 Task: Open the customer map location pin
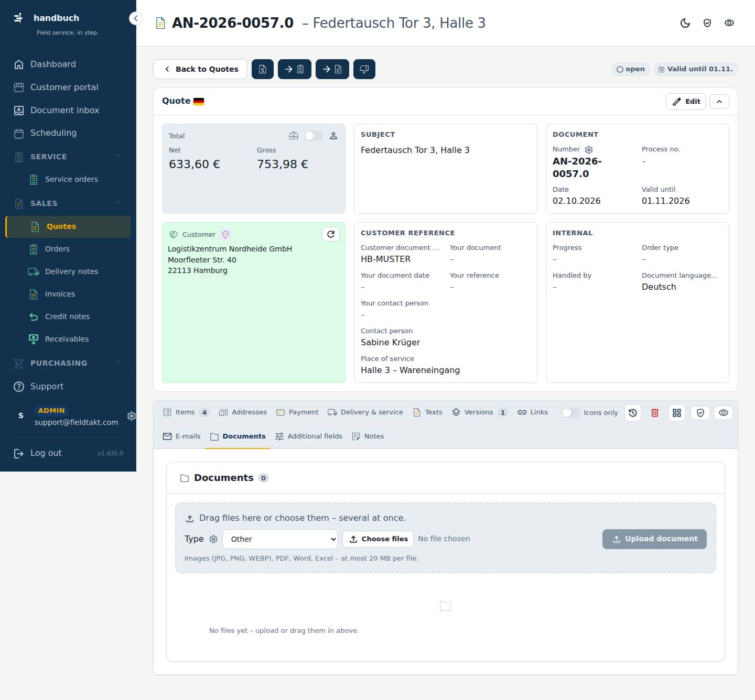tap(225, 235)
